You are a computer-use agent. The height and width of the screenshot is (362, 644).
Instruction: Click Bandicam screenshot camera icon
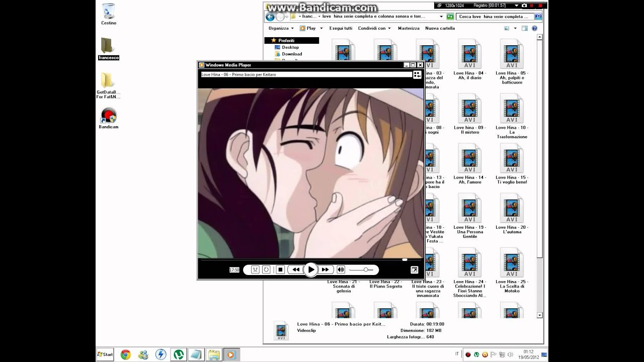(524, 6)
